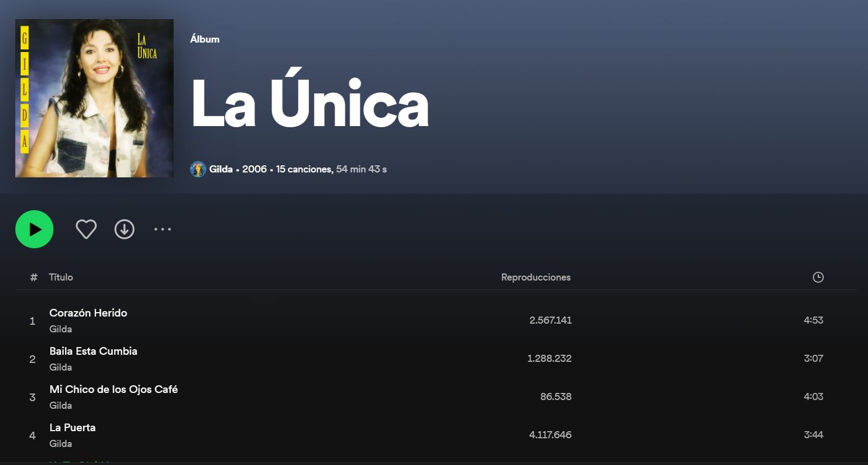Open Gilda artist link under Baila Esta Cumbia

[61, 367]
